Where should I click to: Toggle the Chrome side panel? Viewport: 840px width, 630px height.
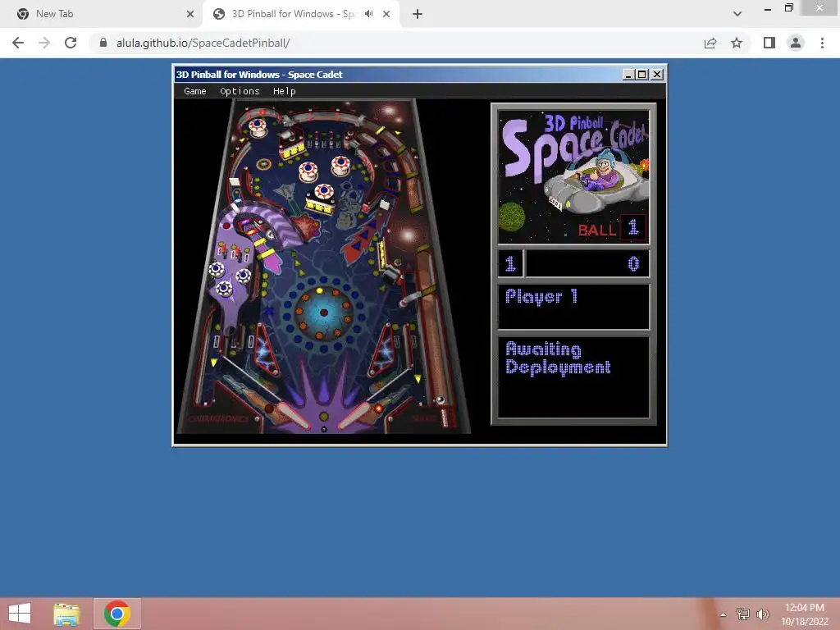tap(769, 43)
